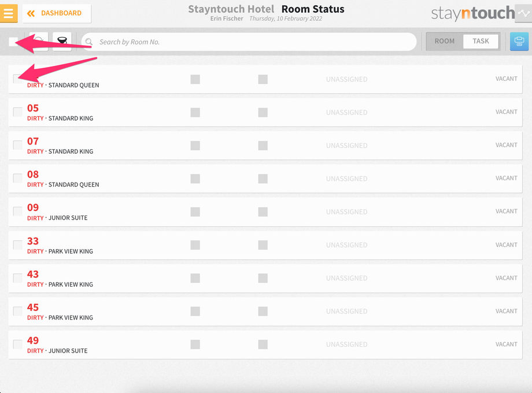Click VACANT status in room 08 row

tap(506, 178)
